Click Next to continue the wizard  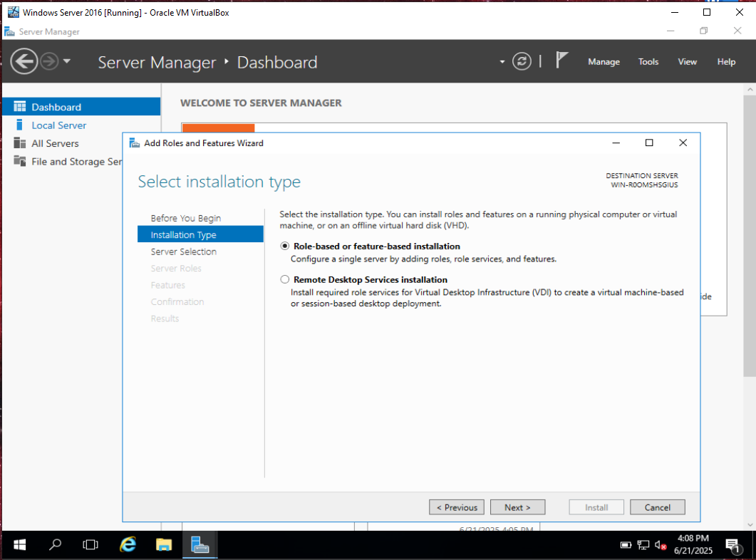pyautogui.click(x=518, y=507)
